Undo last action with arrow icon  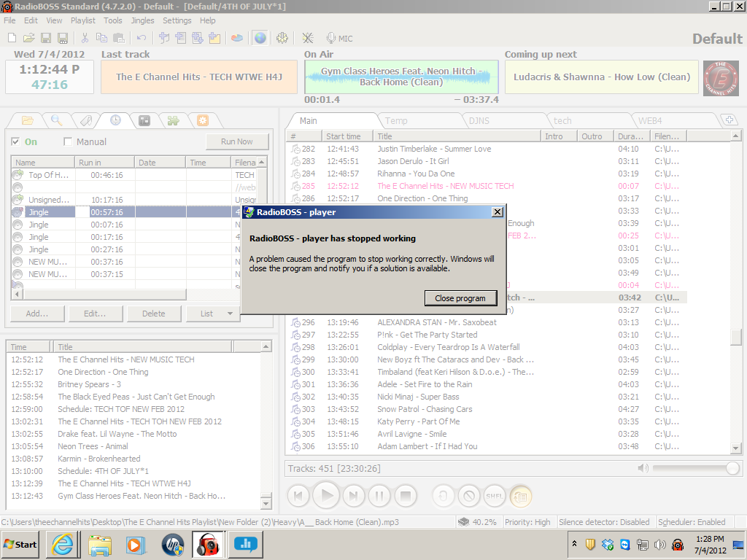[142, 38]
